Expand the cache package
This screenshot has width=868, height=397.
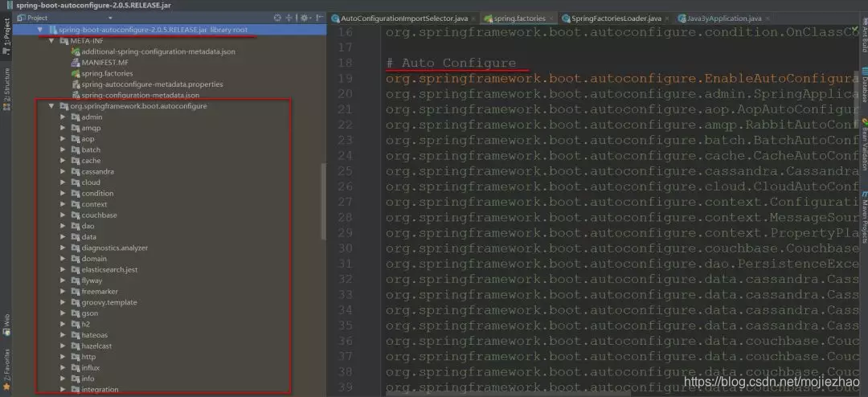(x=63, y=161)
